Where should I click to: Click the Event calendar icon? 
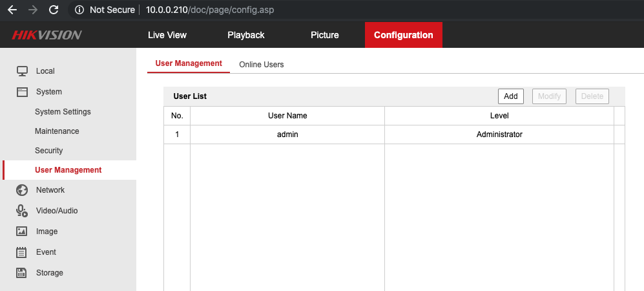(22, 252)
